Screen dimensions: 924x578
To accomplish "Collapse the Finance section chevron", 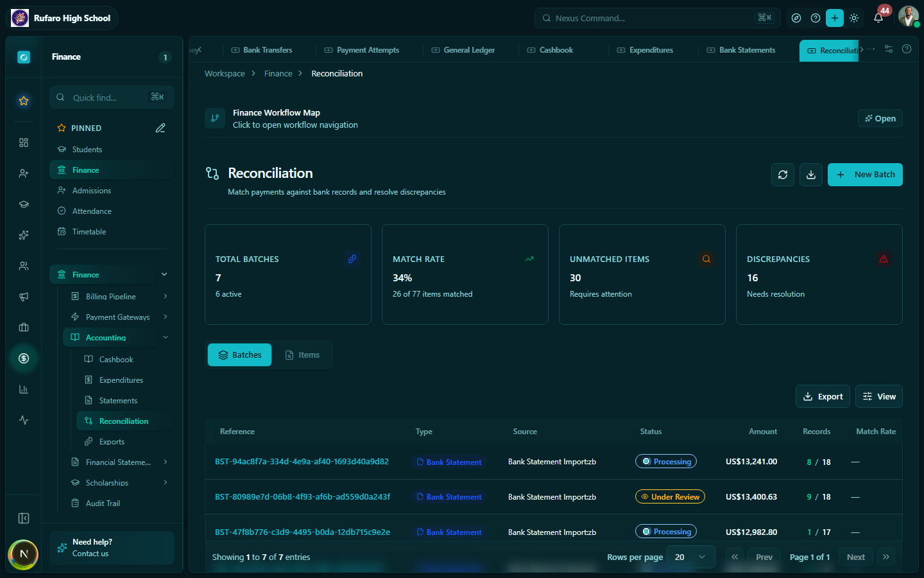I will [164, 274].
